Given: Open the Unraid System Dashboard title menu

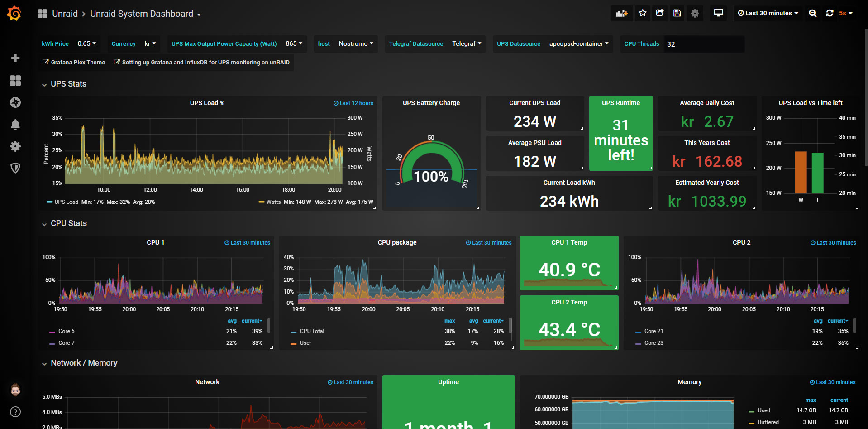Looking at the screenshot, I should tap(145, 14).
